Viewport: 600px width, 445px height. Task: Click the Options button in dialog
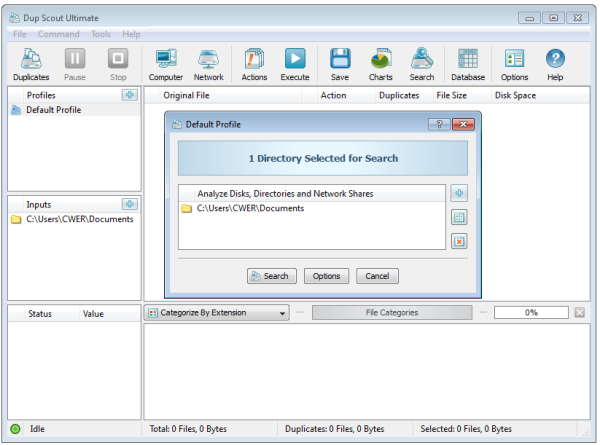tap(326, 276)
